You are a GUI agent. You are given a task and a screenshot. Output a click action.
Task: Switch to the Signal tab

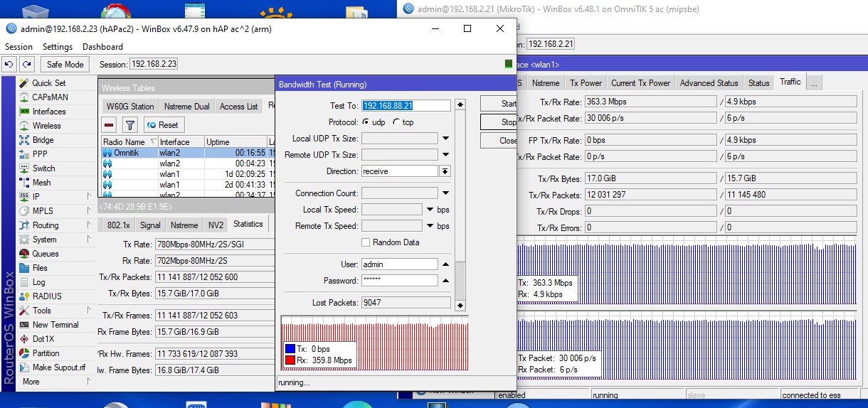pos(150,225)
